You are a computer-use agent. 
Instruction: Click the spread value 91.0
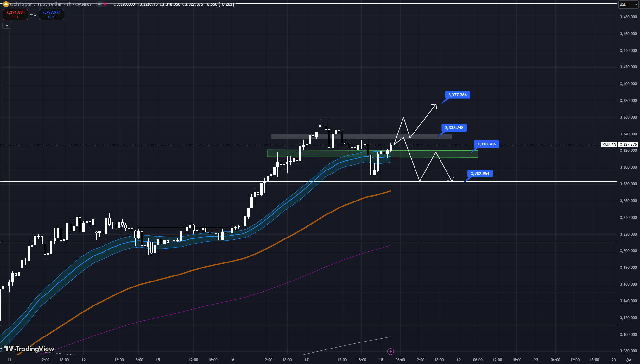[x=33, y=15]
